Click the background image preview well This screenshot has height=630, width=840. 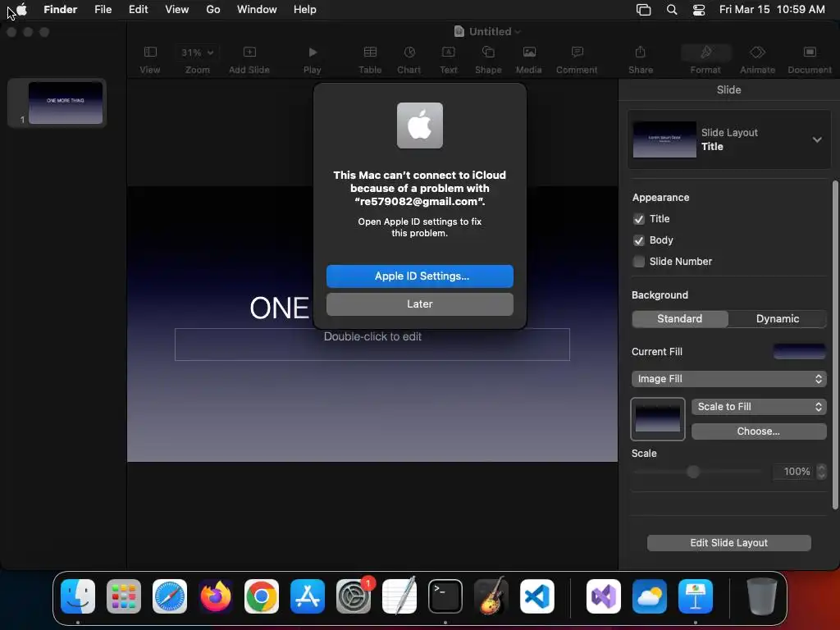click(x=658, y=419)
